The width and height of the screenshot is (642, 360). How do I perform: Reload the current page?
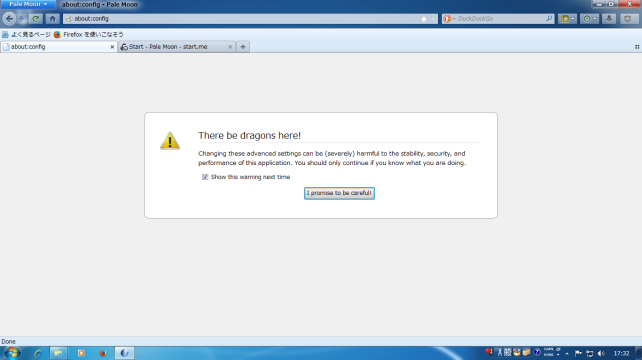coord(36,18)
